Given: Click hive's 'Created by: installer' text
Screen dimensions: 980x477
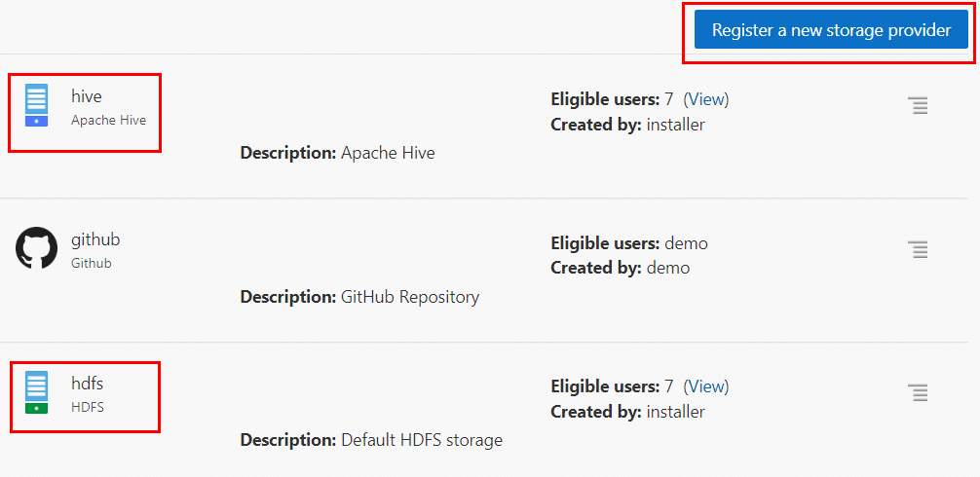Looking at the screenshot, I should pyautogui.click(x=627, y=125).
